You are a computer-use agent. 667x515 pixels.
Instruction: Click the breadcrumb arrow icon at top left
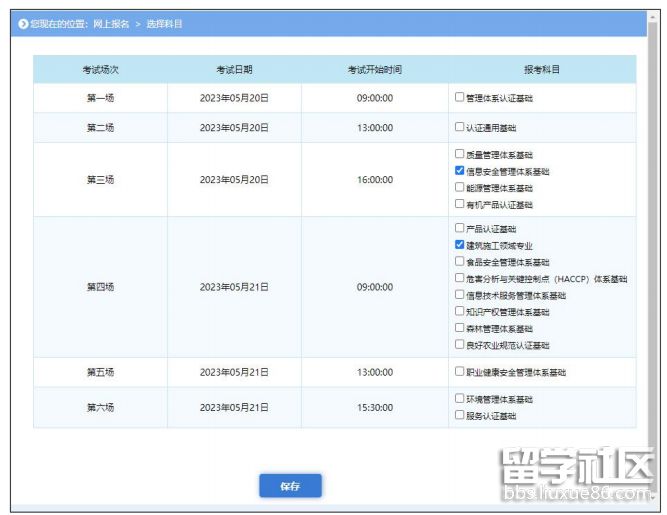(22, 23)
